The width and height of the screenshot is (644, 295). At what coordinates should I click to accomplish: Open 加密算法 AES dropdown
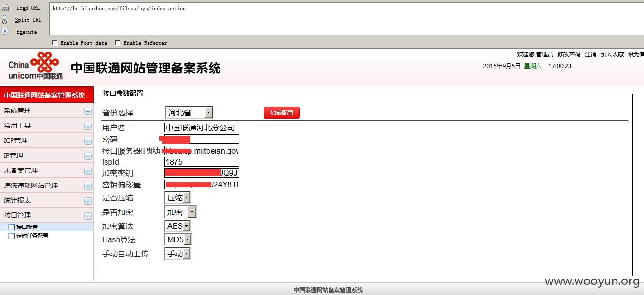[177, 226]
